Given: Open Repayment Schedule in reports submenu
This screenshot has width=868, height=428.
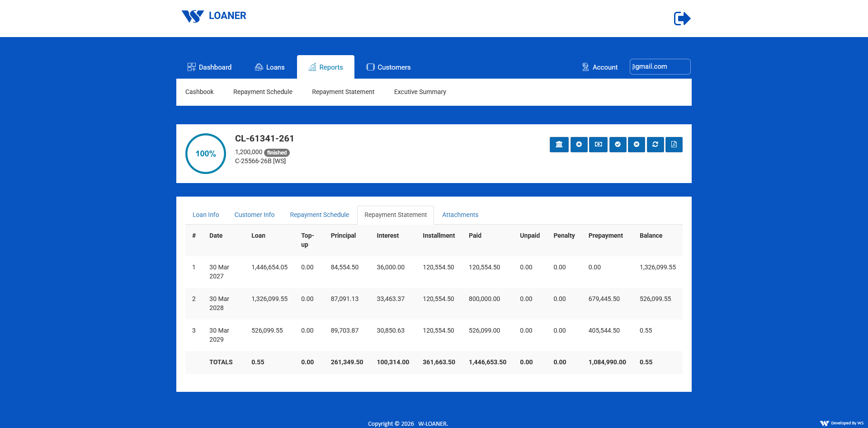Looking at the screenshot, I should click(x=263, y=92).
